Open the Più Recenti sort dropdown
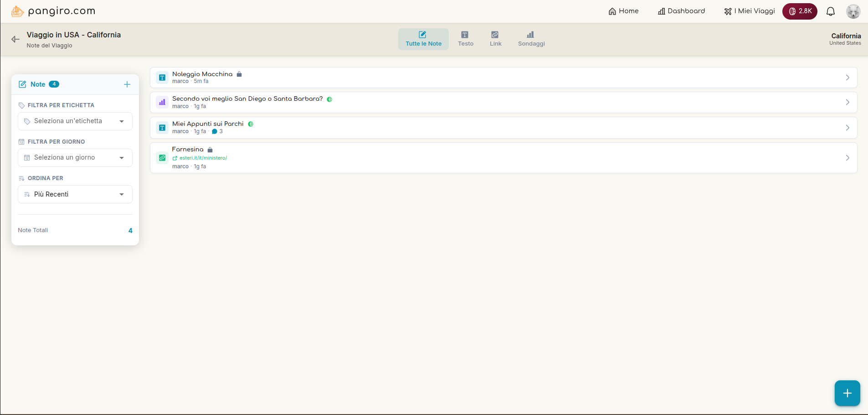The width and height of the screenshot is (868, 415). point(75,194)
